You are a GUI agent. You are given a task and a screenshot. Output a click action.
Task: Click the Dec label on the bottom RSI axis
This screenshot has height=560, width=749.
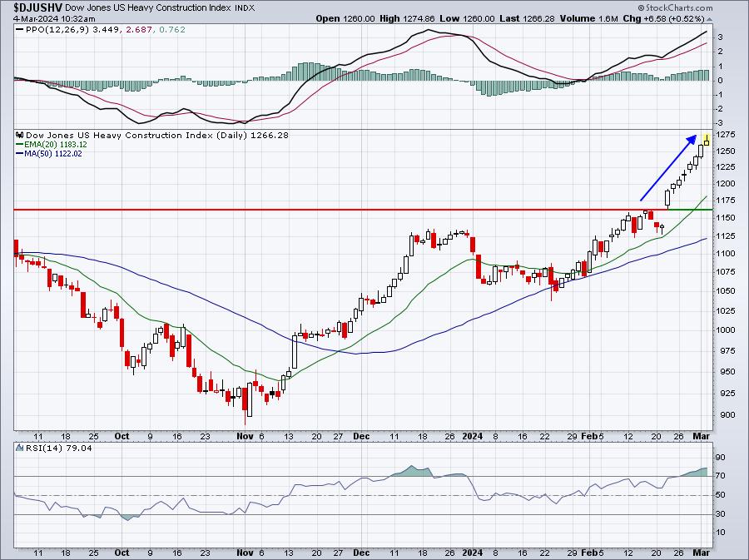pos(361,553)
